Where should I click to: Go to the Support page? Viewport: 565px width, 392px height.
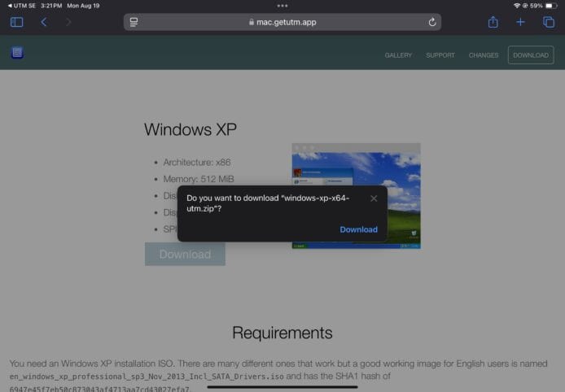[x=440, y=55]
